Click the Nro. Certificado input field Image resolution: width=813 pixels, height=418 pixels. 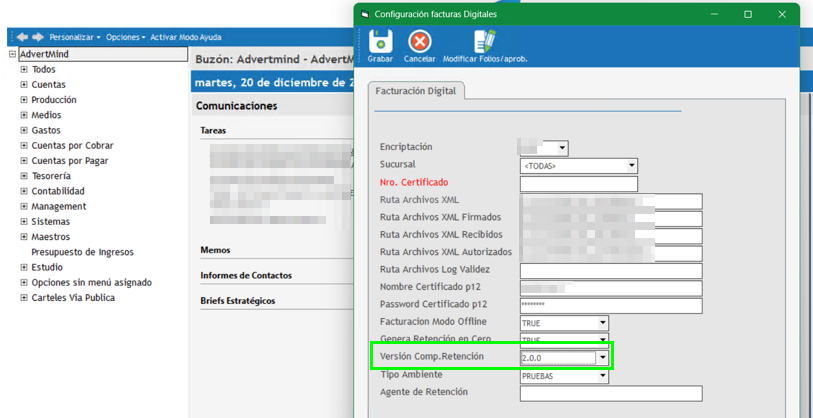click(x=579, y=184)
